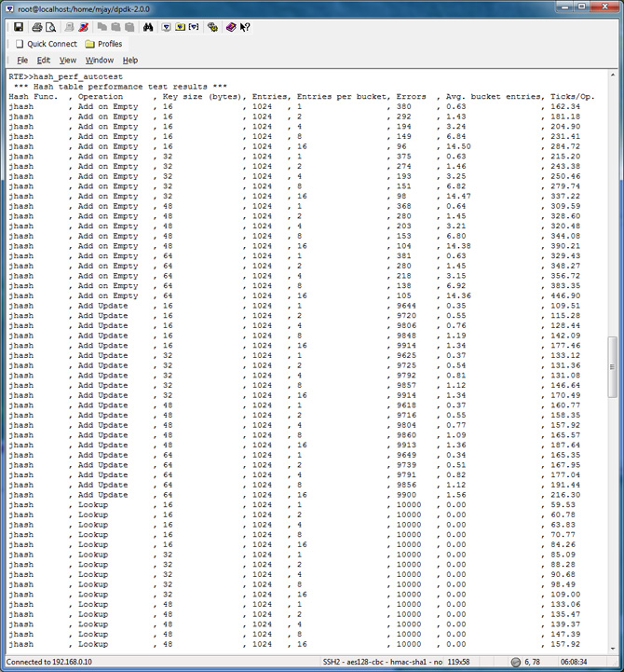The width and height of the screenshot is (624, 672).
Task: Click 'Connected to 192.168.0.10' in status bar
Action: (48, 662)
